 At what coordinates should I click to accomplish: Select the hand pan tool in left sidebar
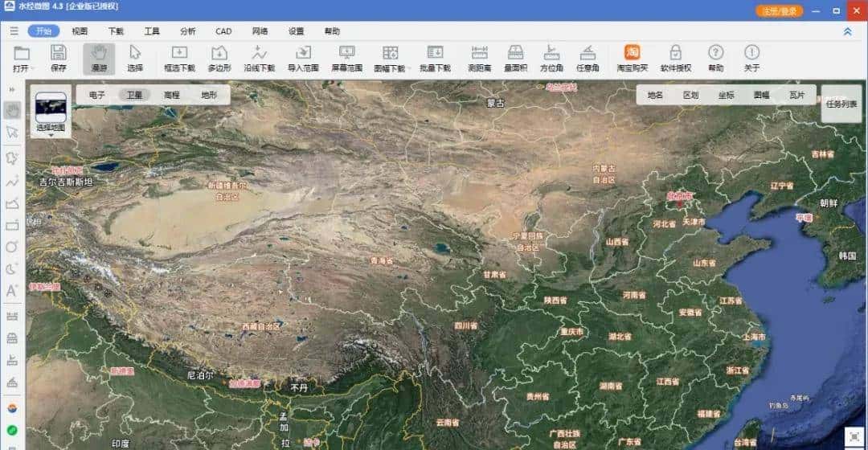[x=12, y=110]
